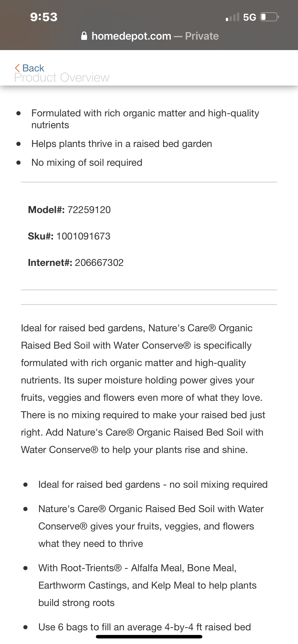Tap the homedepot.com address text

pos(131,36)
